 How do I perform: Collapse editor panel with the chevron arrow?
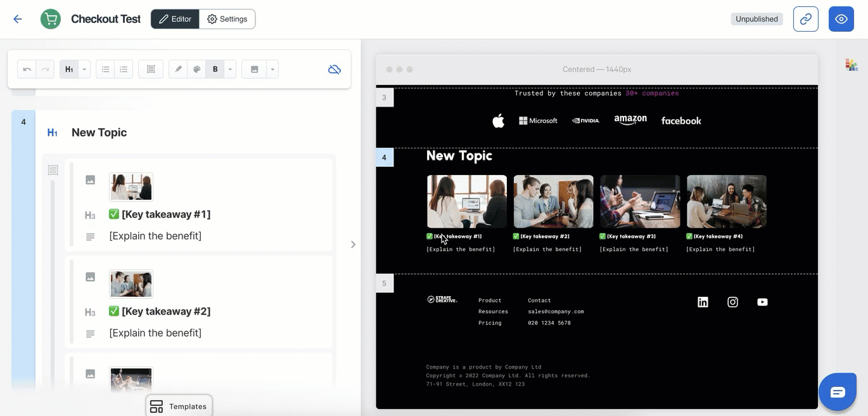tap(354, 244)
